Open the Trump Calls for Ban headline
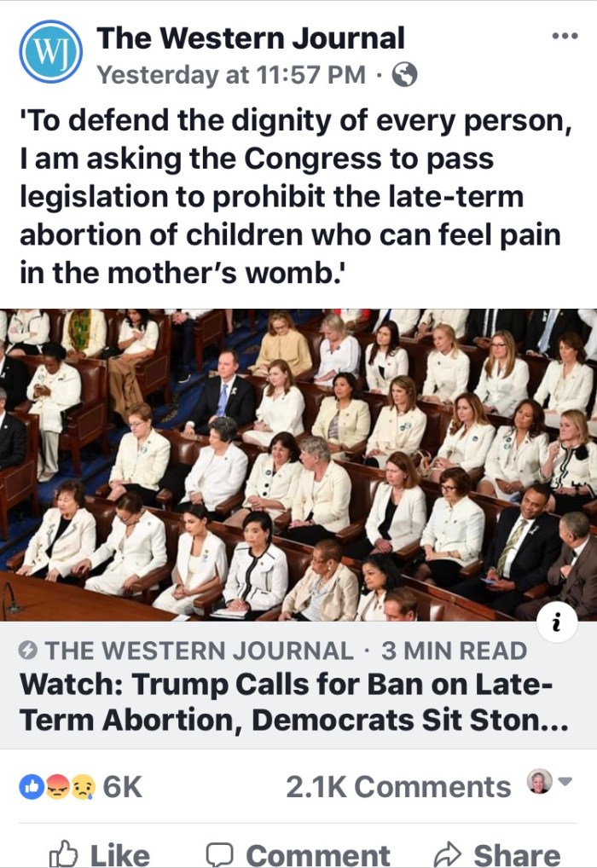Image resolution: width=597 pixels, height=868 pixels. click(293, 702)
